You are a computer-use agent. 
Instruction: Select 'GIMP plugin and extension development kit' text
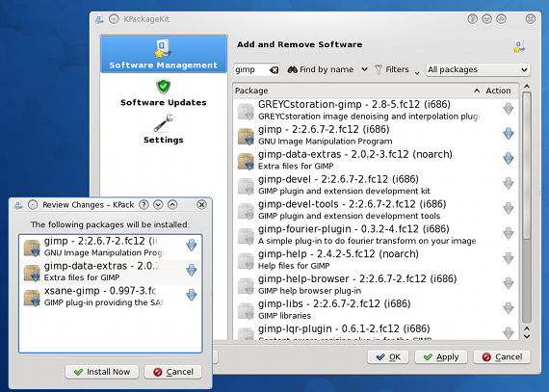(344, 191)
